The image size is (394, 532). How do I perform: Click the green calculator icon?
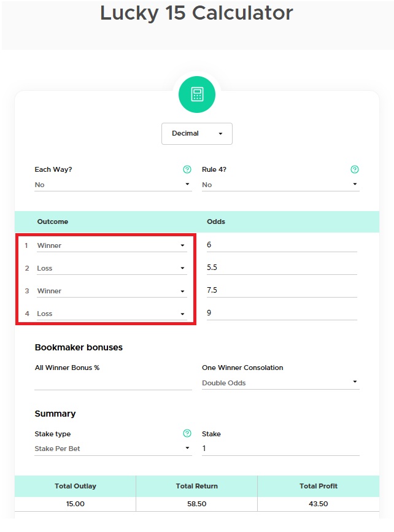197,94
